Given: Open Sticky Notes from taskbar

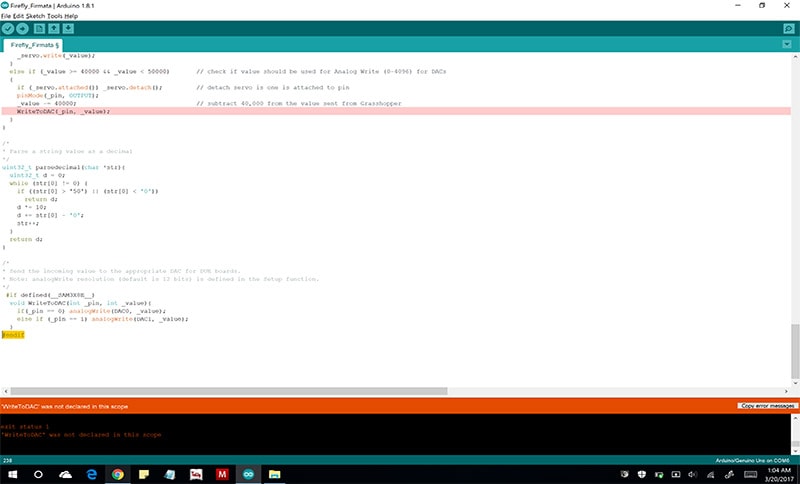Looking at the screenshot, I should (x=144, y=474).
